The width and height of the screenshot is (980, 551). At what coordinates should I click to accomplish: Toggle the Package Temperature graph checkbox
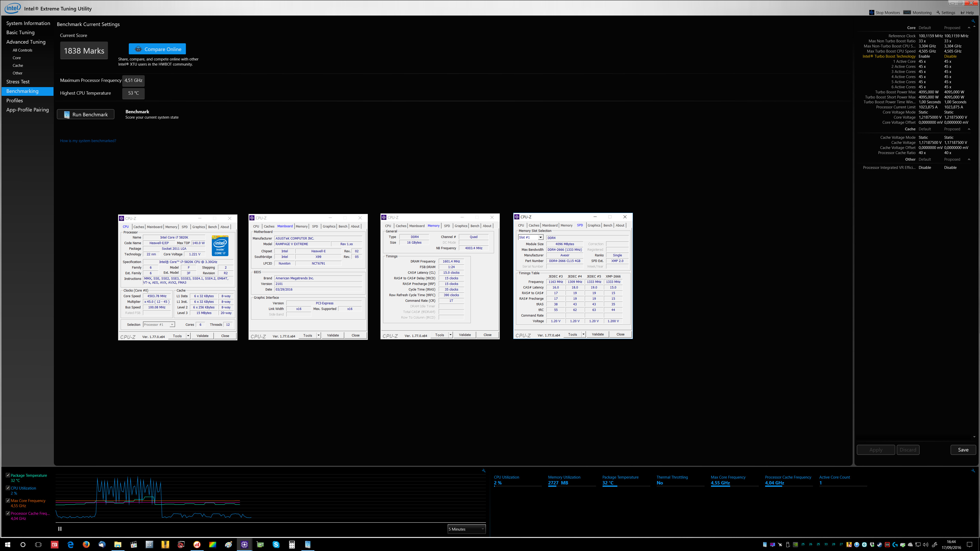[x=8, y=475]
